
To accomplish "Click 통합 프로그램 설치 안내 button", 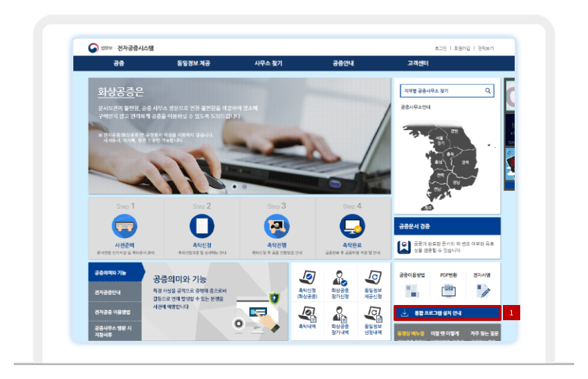I will pos(447,313).
